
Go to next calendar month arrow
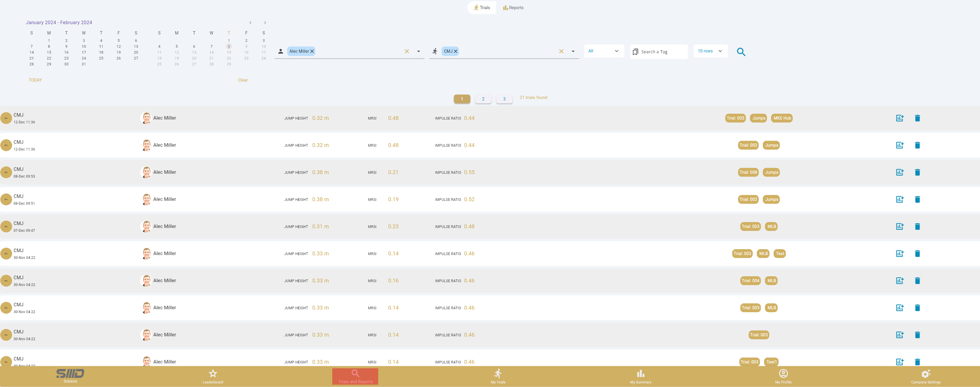(x=265, y=23)
